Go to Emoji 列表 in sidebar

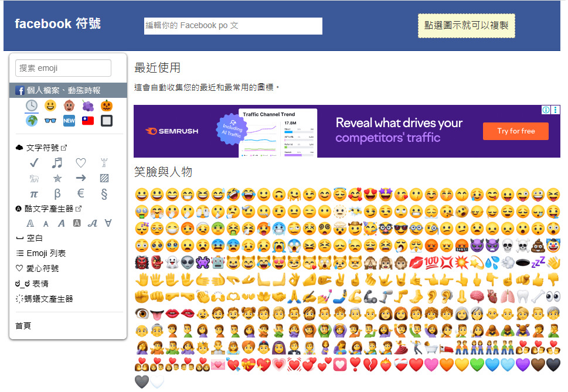[45, 253]
